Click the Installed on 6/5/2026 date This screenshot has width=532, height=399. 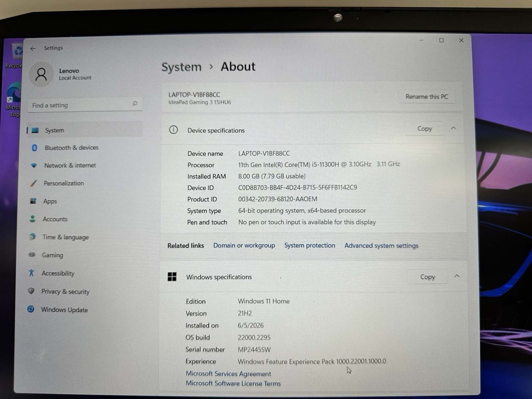(x=251, y=325)
